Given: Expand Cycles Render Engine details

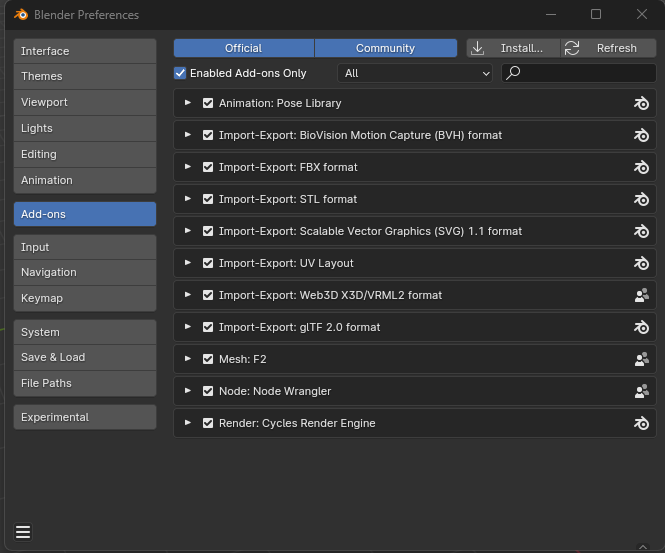Looking at the screenshot, I should (187, 423).
